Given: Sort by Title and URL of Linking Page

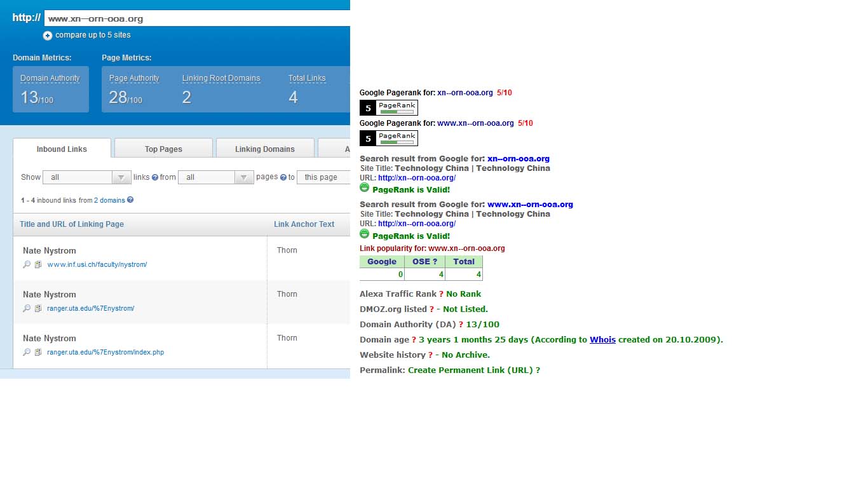Looking at the screenshot, I should [72, 224].
